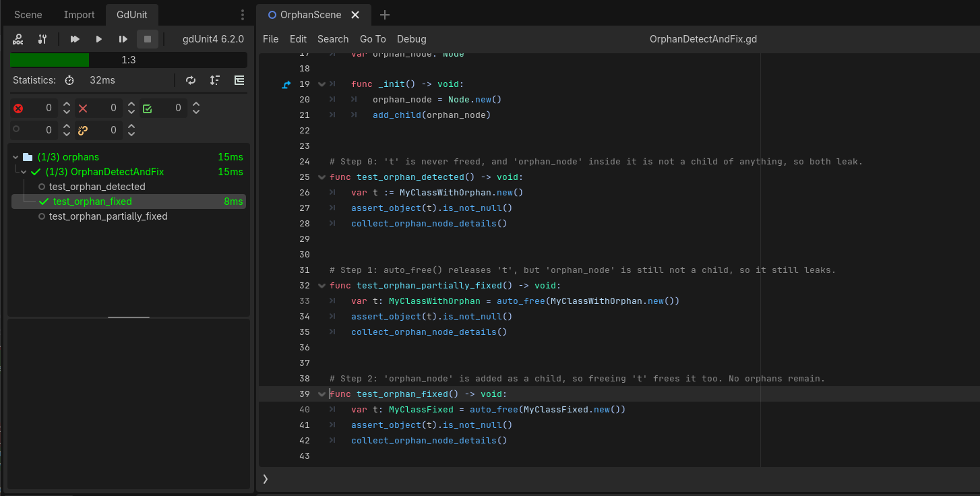Viewport: 980px width, 496px height.
Task: Fold test_orphan_fixed function at line 39
Action: [x=321, y=394]
